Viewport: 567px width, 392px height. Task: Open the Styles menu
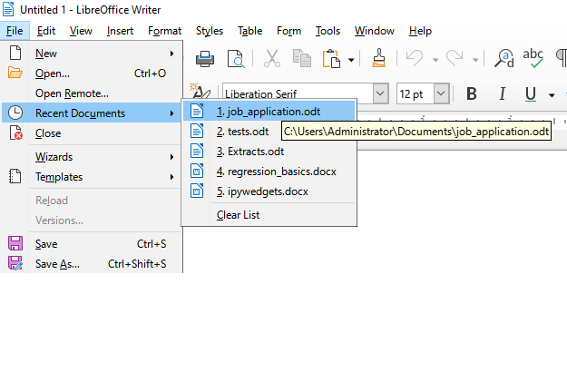tap(210, 31)
